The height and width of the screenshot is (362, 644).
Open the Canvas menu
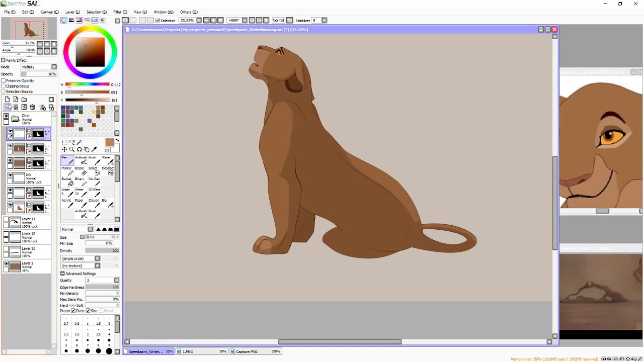point(49,12)
